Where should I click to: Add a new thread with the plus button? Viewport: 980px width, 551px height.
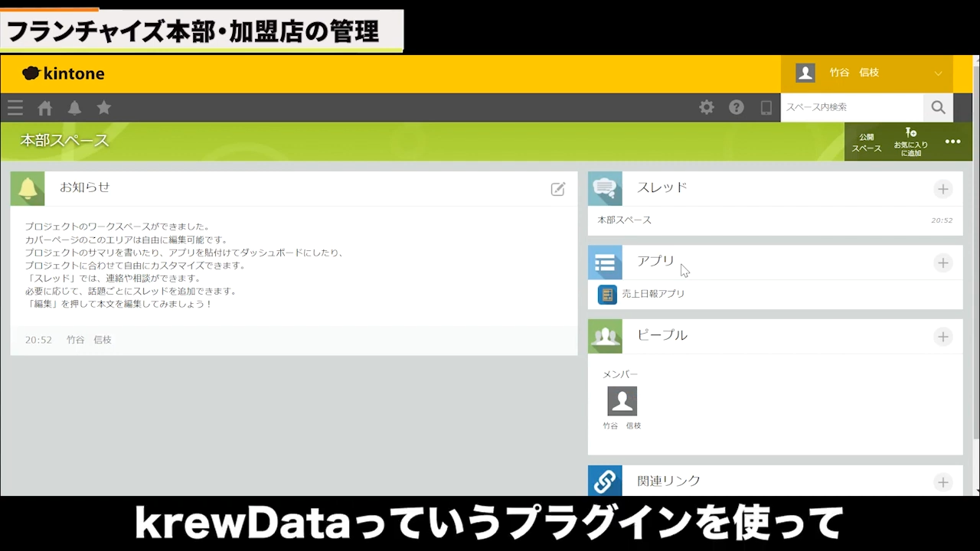943,189
